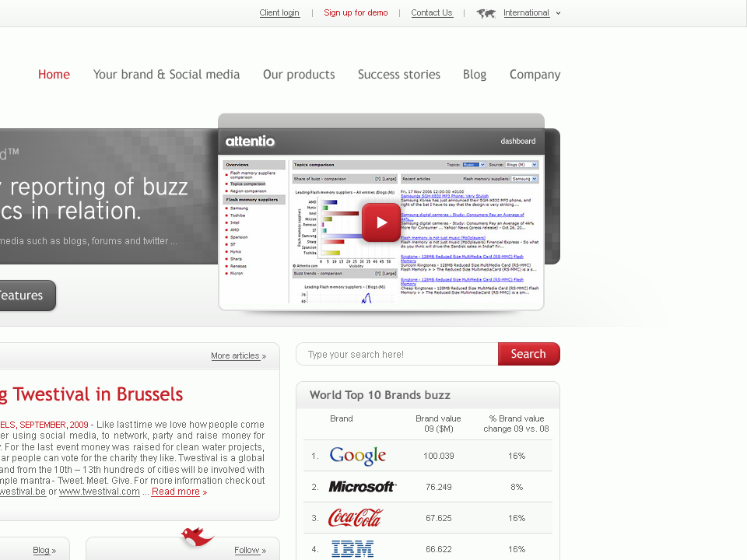Open Your brand & Social media
The width and height of the screenshot is (747, 560).
(167, 75)
